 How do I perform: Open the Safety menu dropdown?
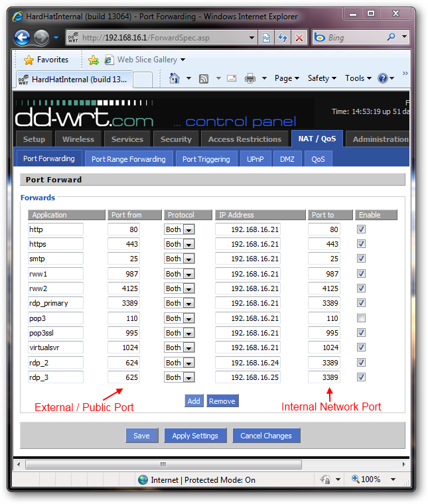[322, 78]
